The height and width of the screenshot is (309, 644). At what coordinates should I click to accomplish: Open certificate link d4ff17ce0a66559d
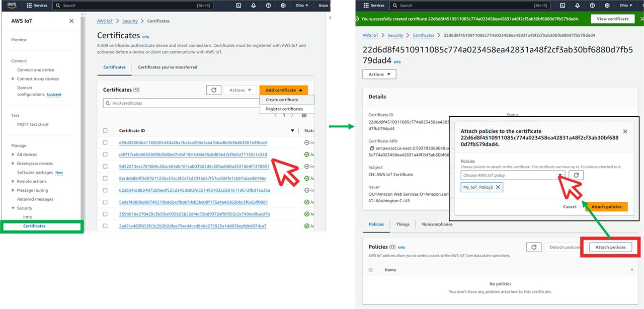pos(193,154)
